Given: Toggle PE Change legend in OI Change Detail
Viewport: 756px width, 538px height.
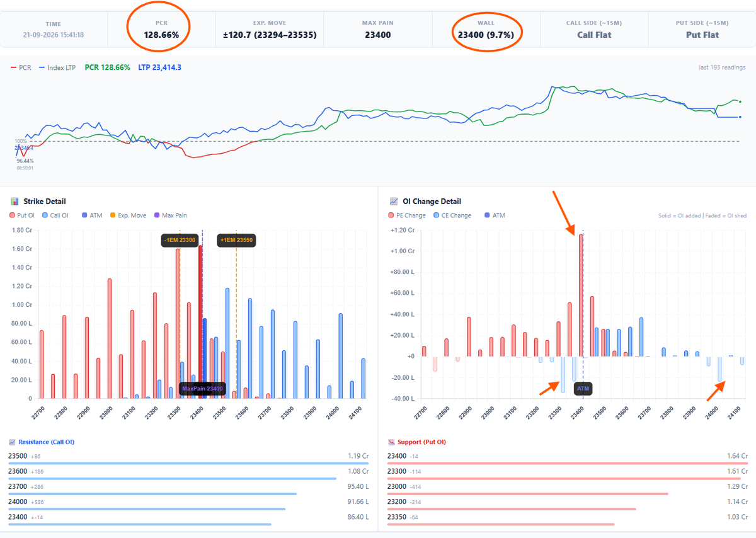Looking at the screenshot, I should pyautogui.click(x=408, y=215).
